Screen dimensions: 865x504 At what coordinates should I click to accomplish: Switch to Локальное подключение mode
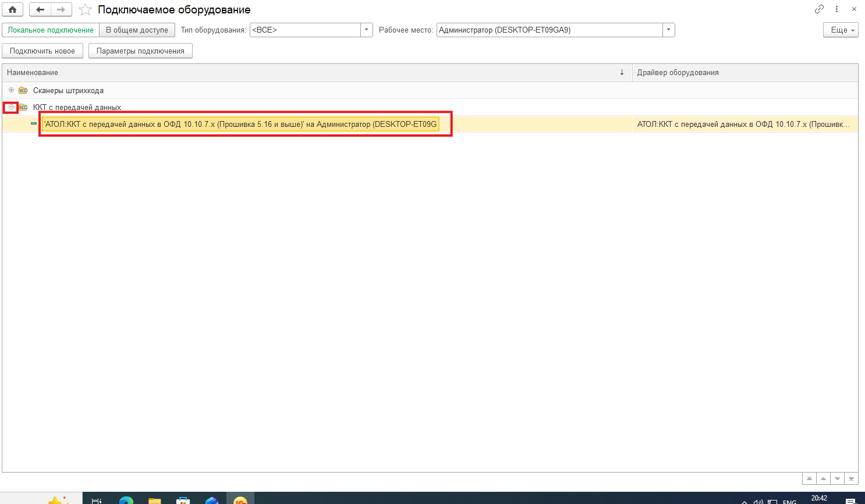[x=51, y=30]
